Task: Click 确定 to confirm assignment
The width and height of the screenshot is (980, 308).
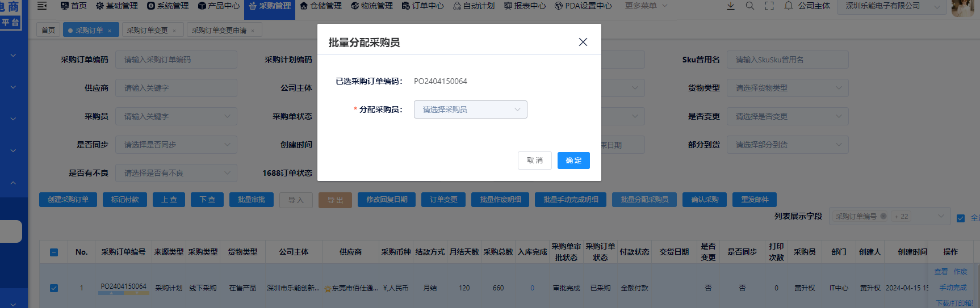Action: click(x=573, y=161)
